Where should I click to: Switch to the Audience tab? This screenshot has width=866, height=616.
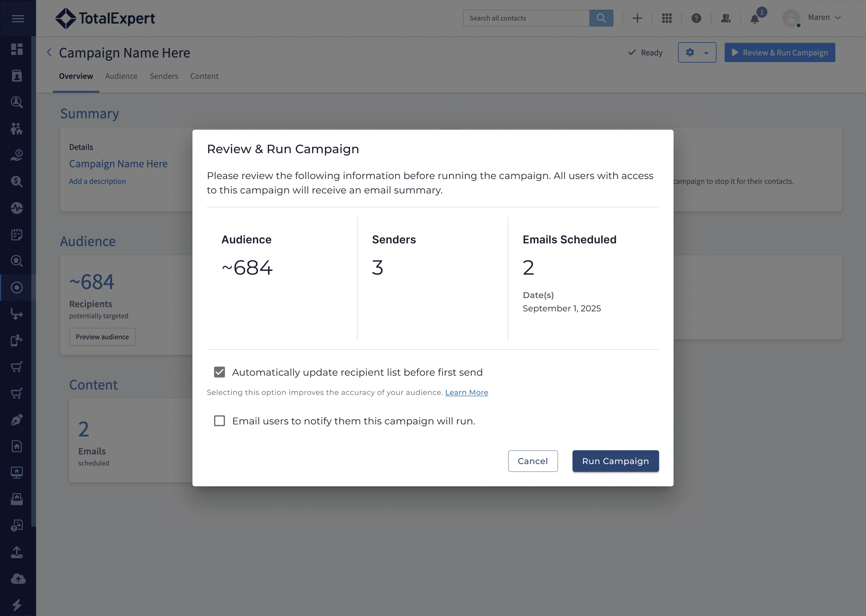[121, 76]
